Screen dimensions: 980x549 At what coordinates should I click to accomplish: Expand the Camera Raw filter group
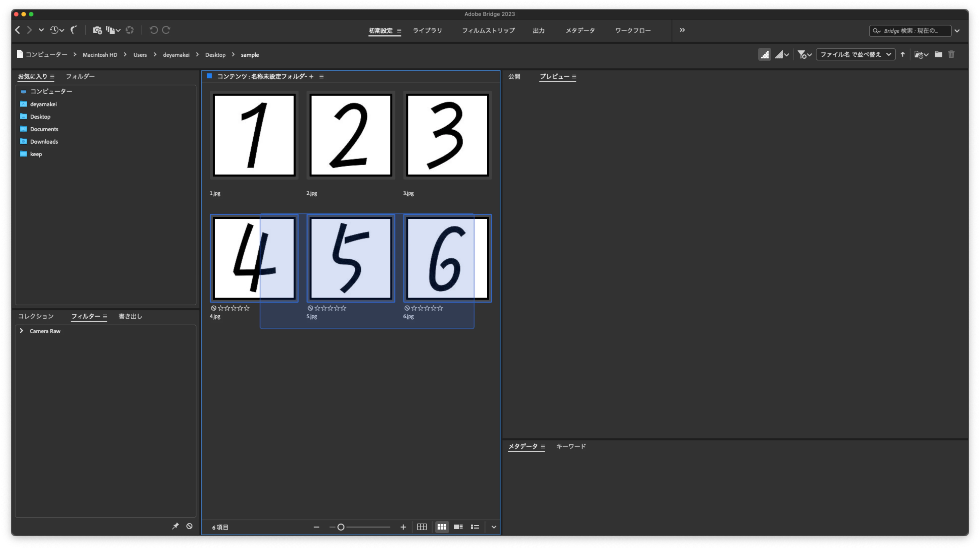(x=21, y=331)
